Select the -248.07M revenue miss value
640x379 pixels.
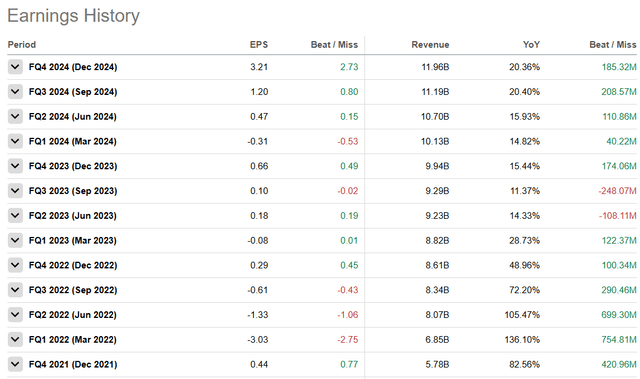617,191
